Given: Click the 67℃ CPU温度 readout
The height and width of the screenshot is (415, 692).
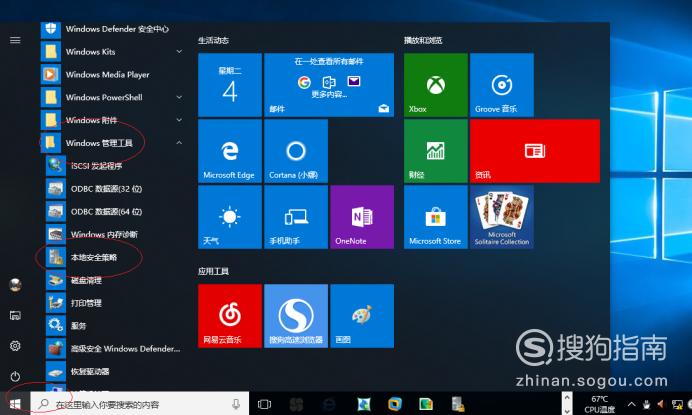Looking at the screenshot, I should click(599, 404).
